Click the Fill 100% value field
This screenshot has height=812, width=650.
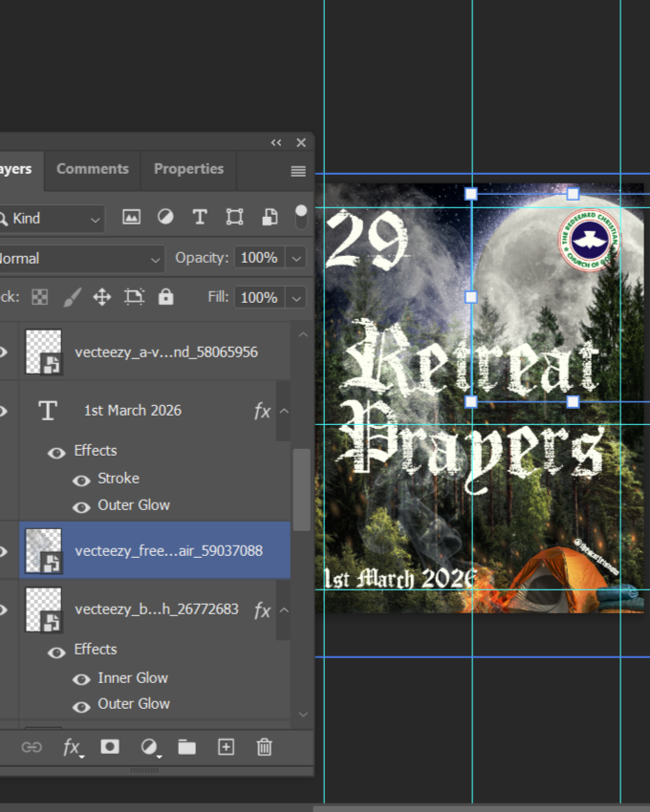[x=259, y=298]
